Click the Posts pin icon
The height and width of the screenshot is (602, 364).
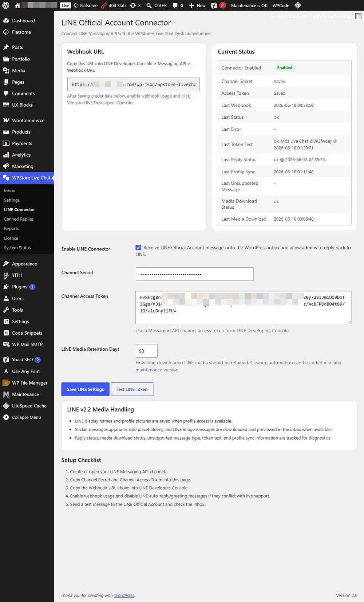(6, 47)
